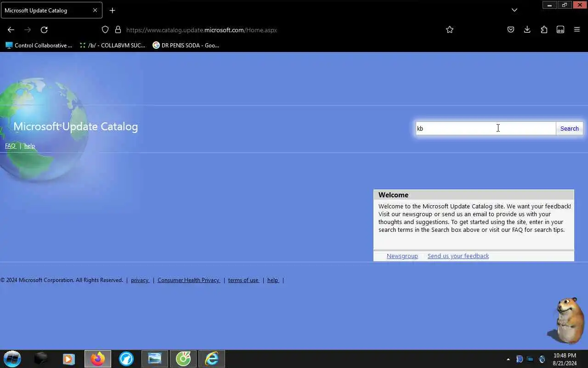Open the Firefox hamburger menu
Screen dimensions: 588x368
tap(577, 29)
